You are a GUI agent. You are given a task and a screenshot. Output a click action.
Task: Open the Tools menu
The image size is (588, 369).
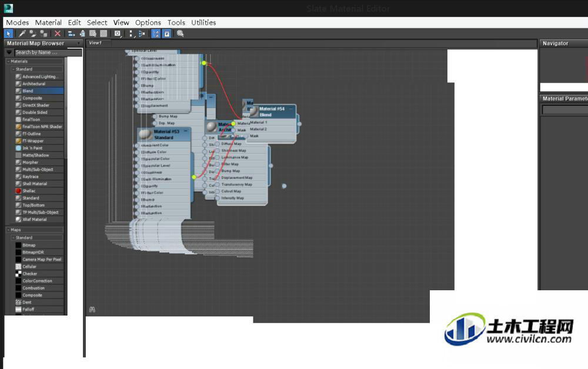(x=176, y=22)
